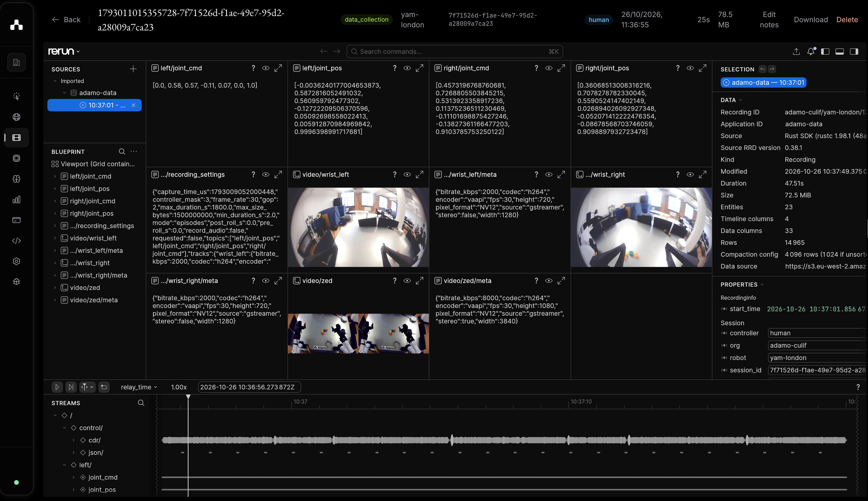Adjust the 1.00x playback speed
This screenshot has height=501, width=868.
pos(179,387)
